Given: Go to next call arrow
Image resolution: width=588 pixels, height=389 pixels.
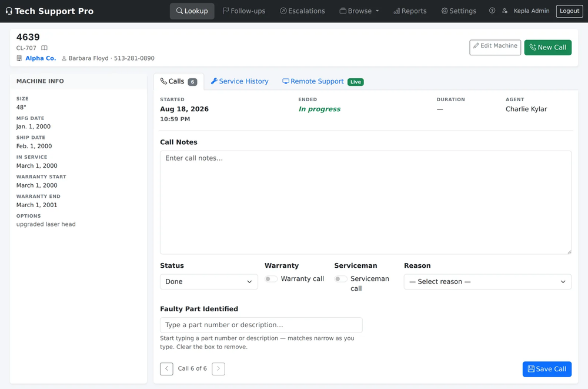Looking at the screenshot, I should (x=218, y=369).
